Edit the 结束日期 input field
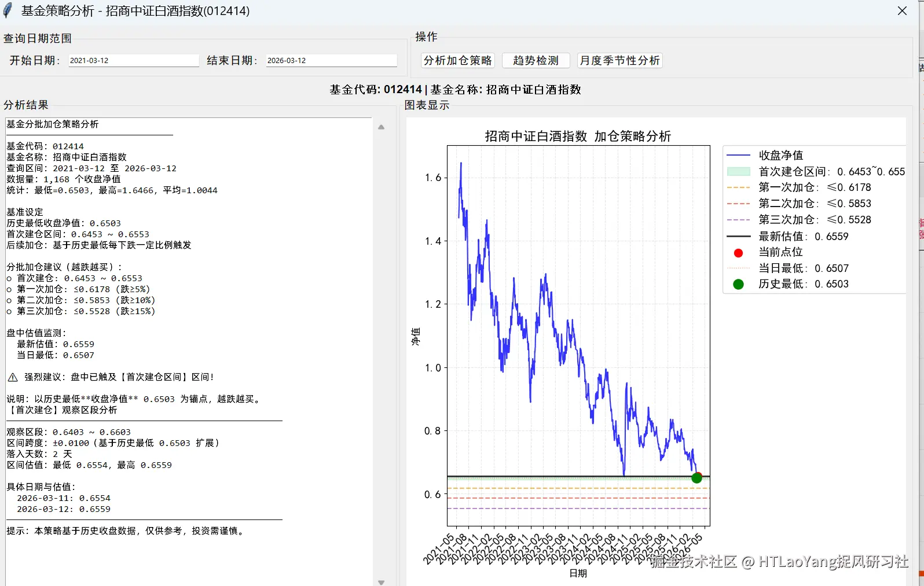924x586 pixels. click(x=332, y=60)
